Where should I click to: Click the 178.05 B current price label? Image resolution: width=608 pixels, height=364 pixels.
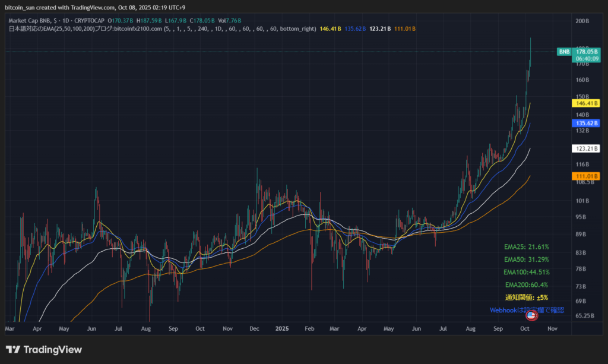pyautogui.click(x=586, y=52)
